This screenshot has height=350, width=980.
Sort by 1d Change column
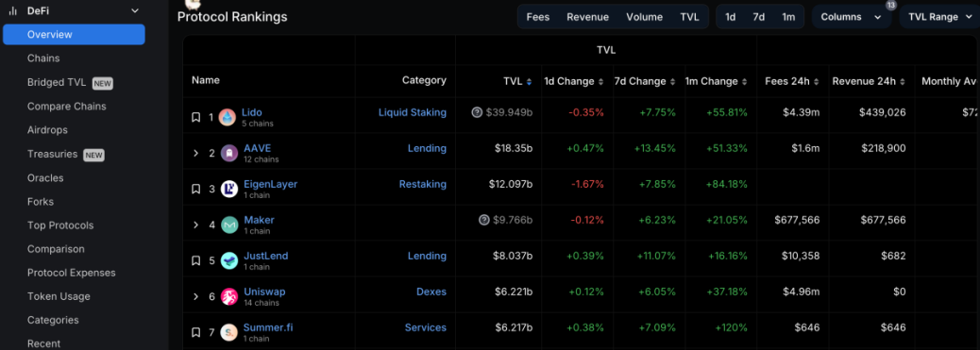tap(600, 82)
